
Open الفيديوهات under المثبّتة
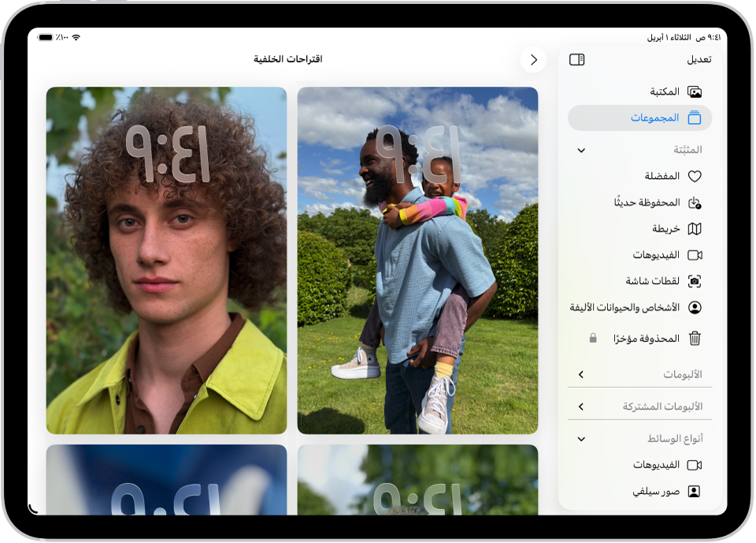point(639,255)
